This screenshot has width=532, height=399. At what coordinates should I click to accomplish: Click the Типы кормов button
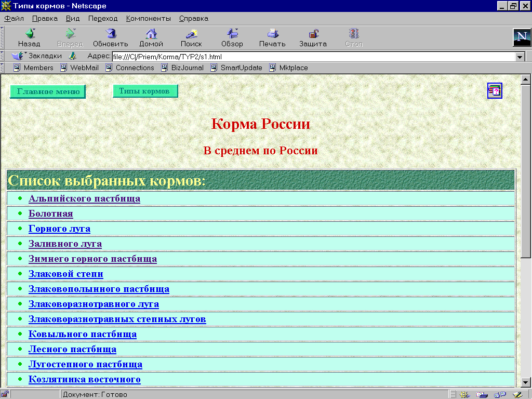pyautogui.click(x=145, y=91)
